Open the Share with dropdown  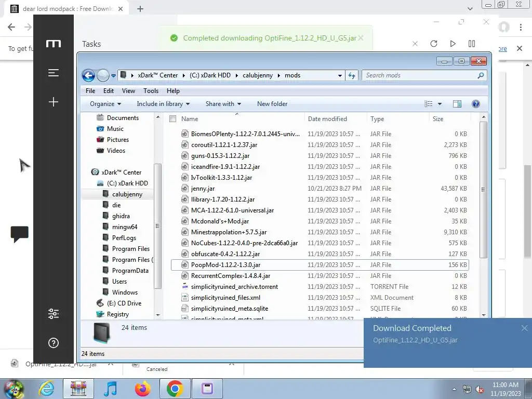[223, 104]
